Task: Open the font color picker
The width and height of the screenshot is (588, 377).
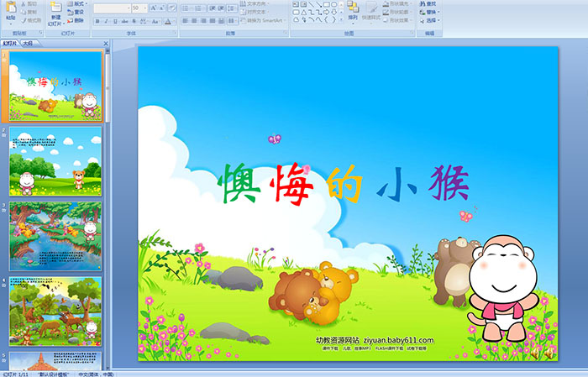Action: 171,21
